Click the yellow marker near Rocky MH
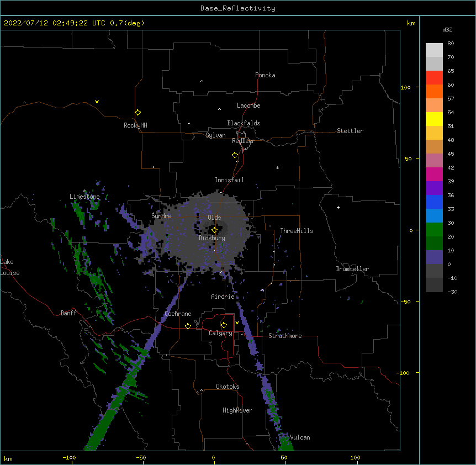The image size is (476, 465). [x=137, y=113]
